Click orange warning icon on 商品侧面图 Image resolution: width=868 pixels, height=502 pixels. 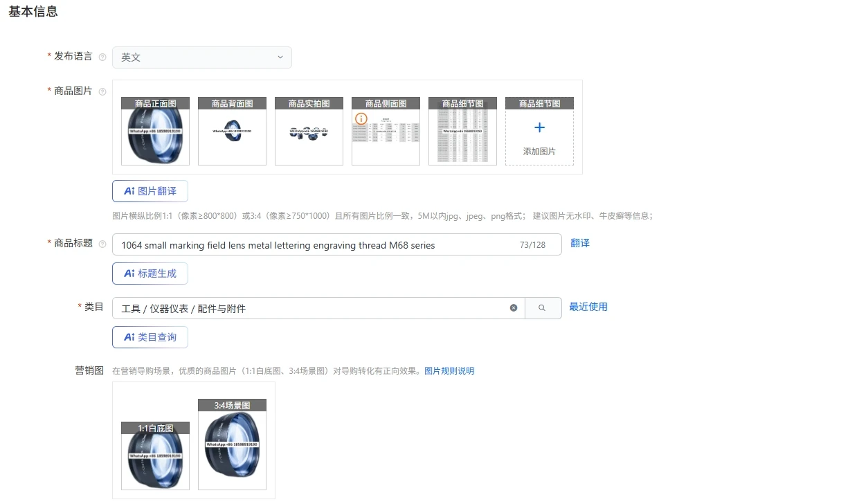361,118
